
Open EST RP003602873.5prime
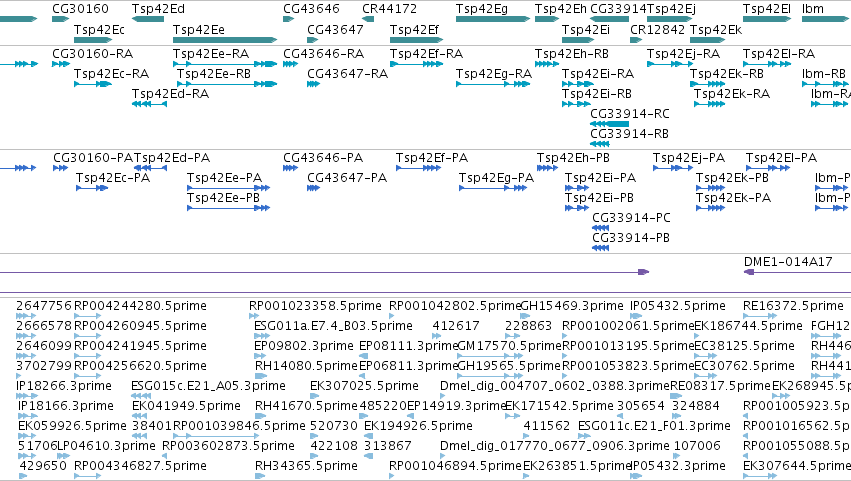coord(228,447)
